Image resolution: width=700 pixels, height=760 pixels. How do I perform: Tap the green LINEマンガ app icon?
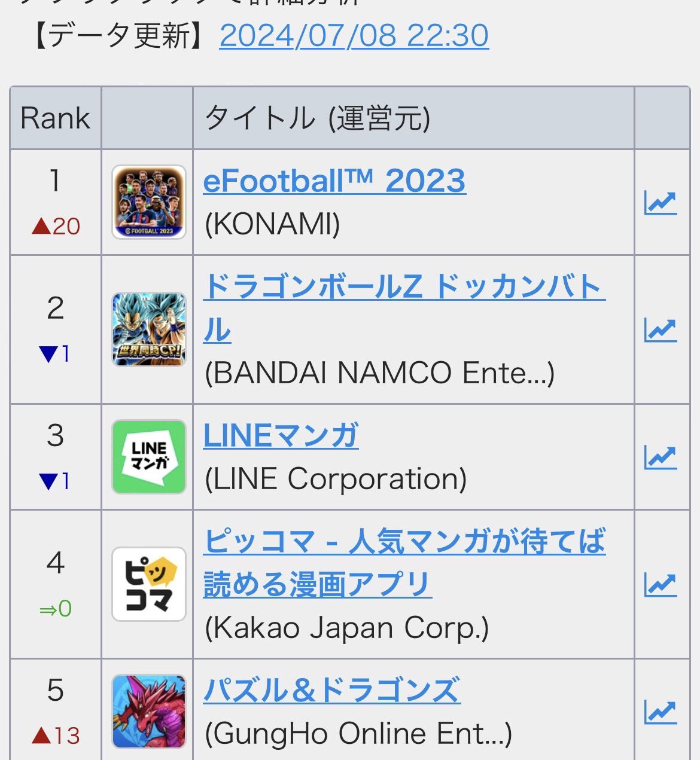[x=149, y=457]
